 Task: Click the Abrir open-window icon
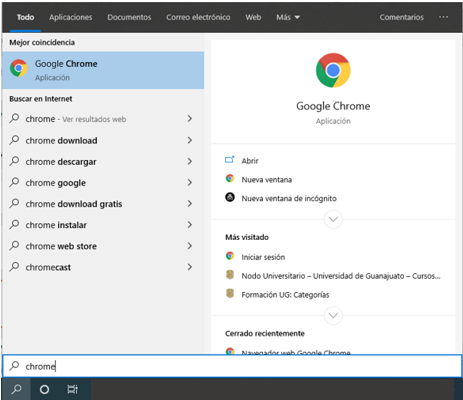230,160
